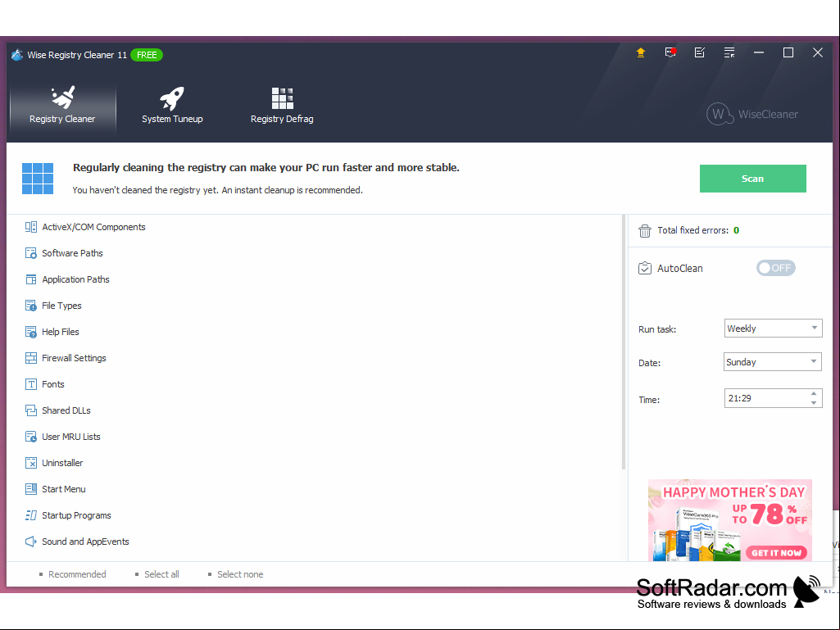Click the AutoClean clipboard icon
Viewport: 840px width, 630px height.
point(644,269)
